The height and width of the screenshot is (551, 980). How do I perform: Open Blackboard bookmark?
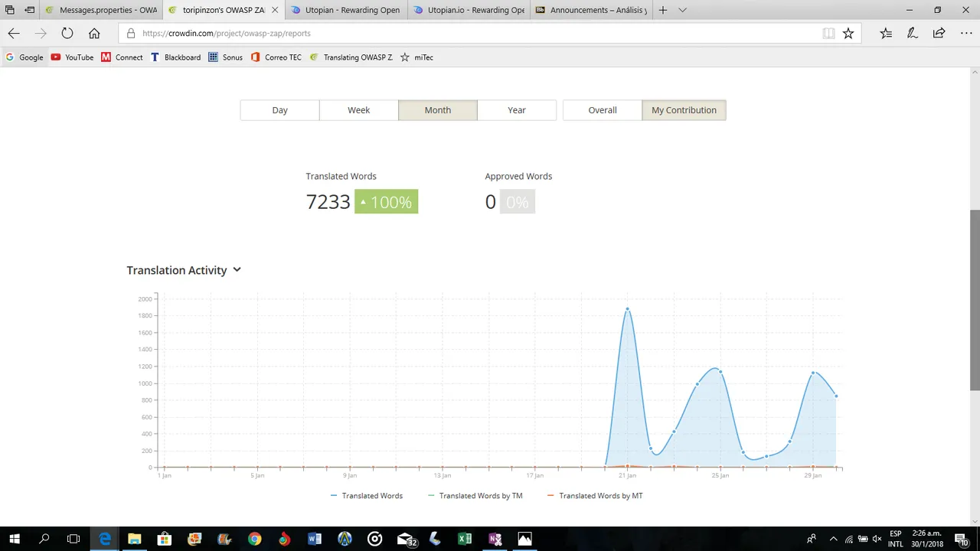175,57
